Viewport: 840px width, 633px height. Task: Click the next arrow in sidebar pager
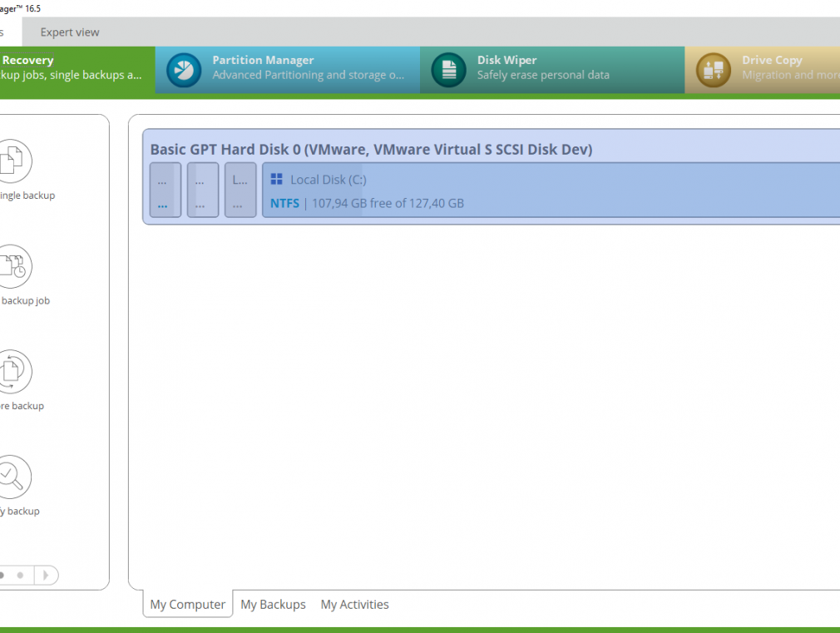click(46, 575)
